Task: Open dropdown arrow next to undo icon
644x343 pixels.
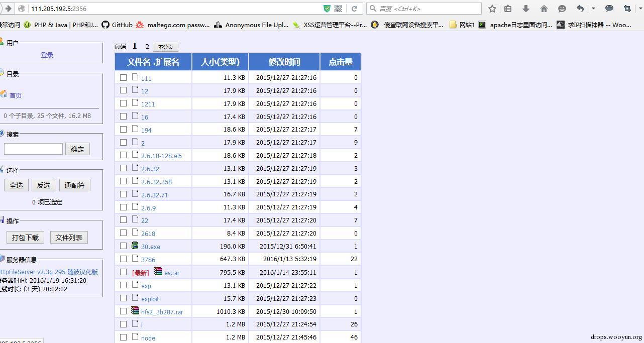Action: 593,9
